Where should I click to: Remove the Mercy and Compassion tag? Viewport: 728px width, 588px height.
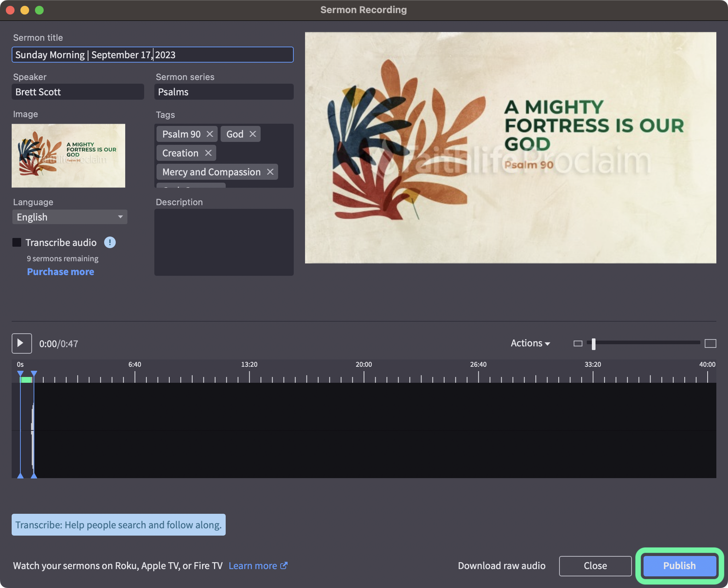pos(270,172)
